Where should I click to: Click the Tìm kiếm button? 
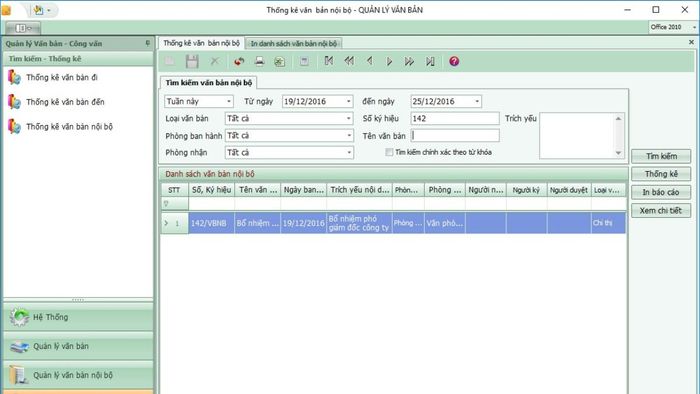661,156
